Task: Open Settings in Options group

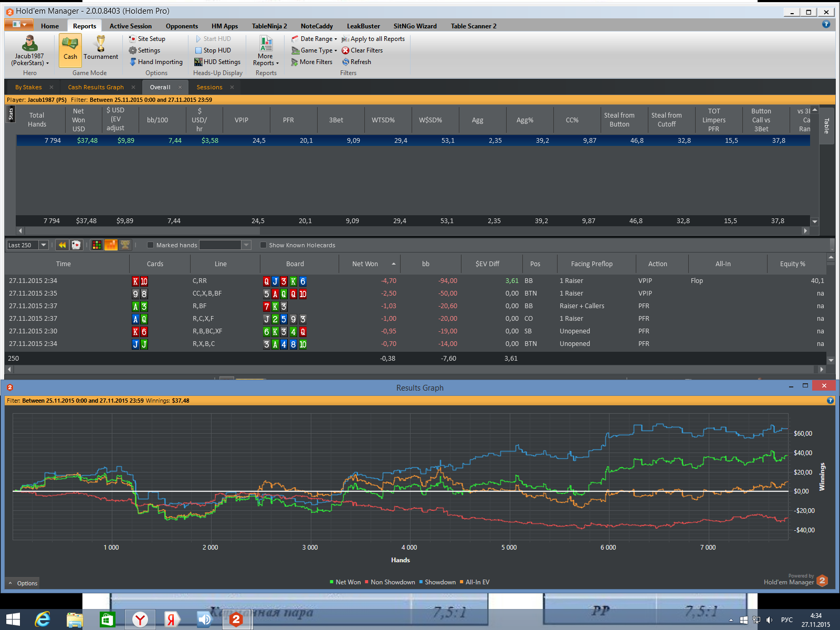Action: [x=144, y=50]
